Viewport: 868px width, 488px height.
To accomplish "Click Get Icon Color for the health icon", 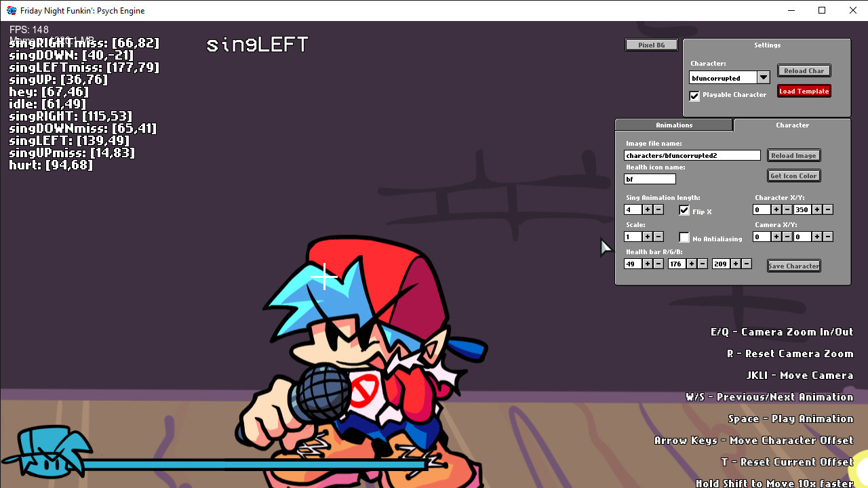I will point(793,176).
